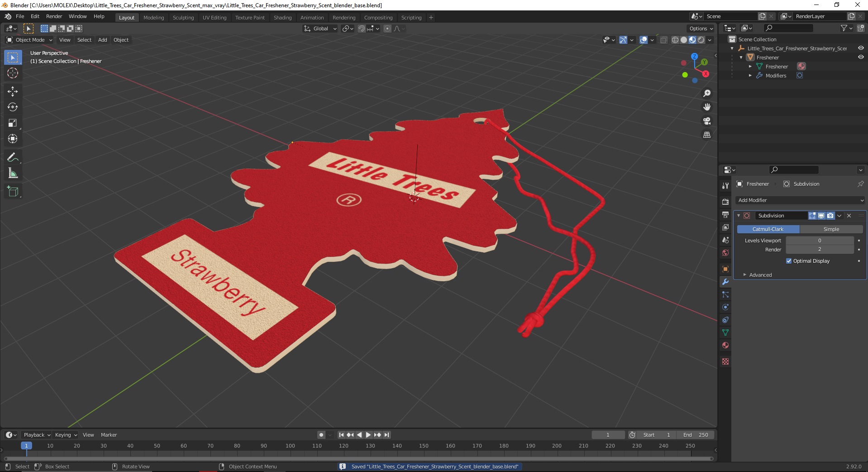The width and height of the screenshot is (868, 472).
Task: Activate the Rotate tool
Action: click(13, 107)
